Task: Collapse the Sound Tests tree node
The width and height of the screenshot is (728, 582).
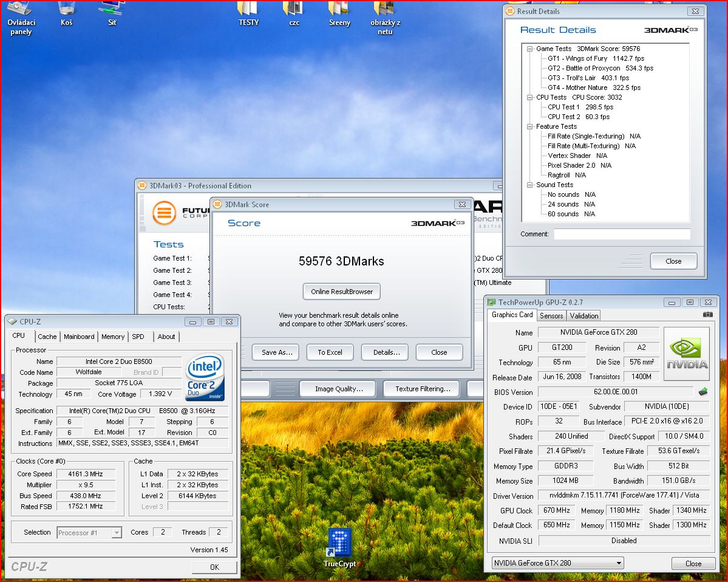Action: (x=529, y=185)
